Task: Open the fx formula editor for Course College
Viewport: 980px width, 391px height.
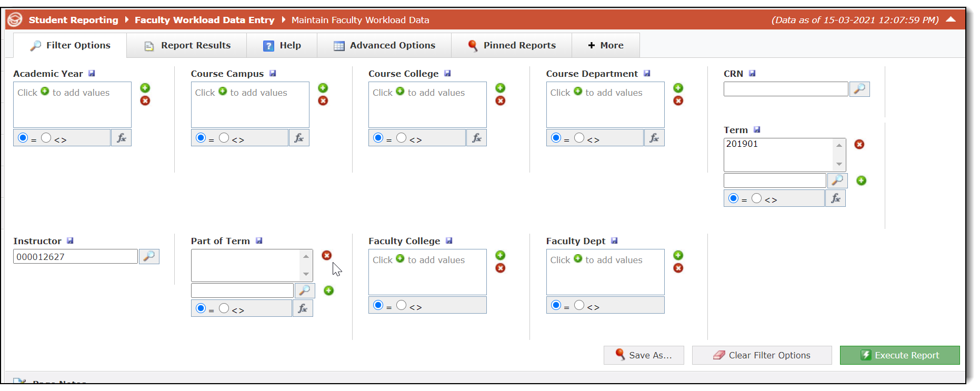Action: click(476, 137)
